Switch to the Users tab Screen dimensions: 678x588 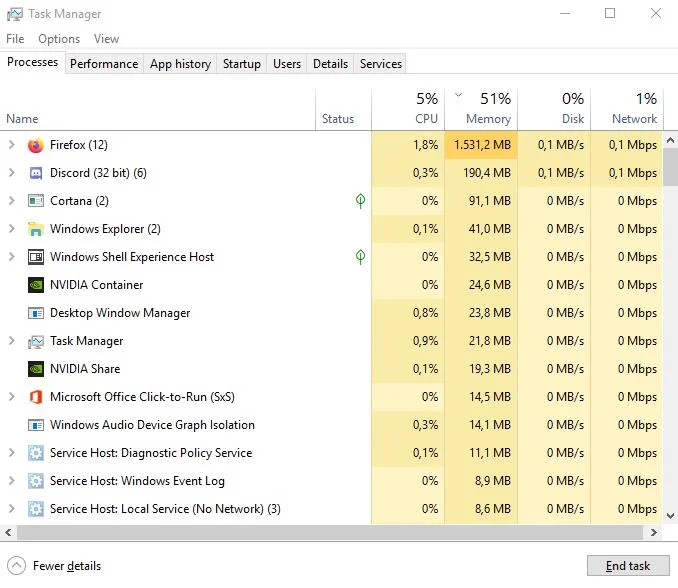tap(287, 64)
